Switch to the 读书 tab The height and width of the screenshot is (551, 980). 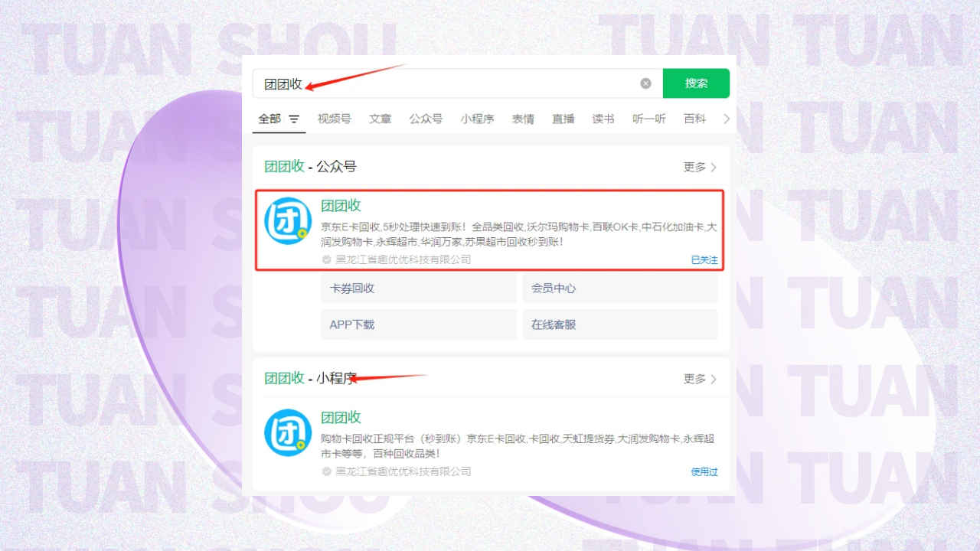click(x=603, y=119)
